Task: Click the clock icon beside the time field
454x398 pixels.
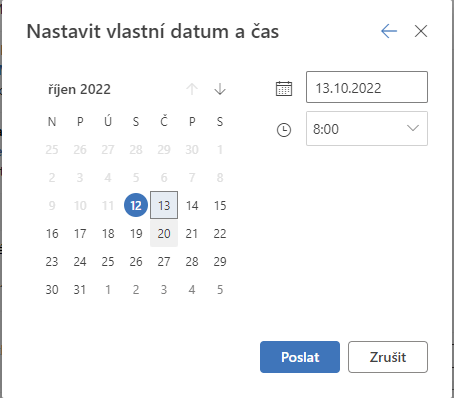Action: [x=284, y=130]
